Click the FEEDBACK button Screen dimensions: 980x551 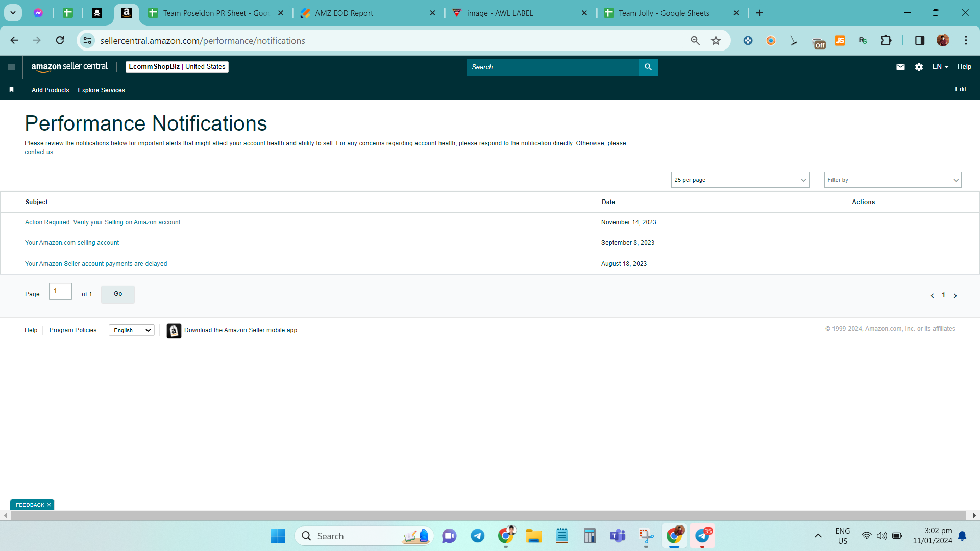tap(30, 505)
